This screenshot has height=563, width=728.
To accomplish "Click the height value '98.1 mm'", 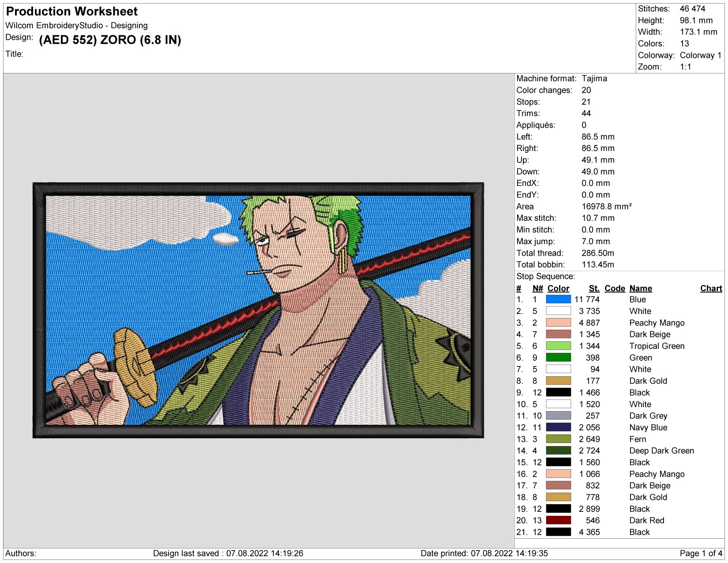I will 696,20.
